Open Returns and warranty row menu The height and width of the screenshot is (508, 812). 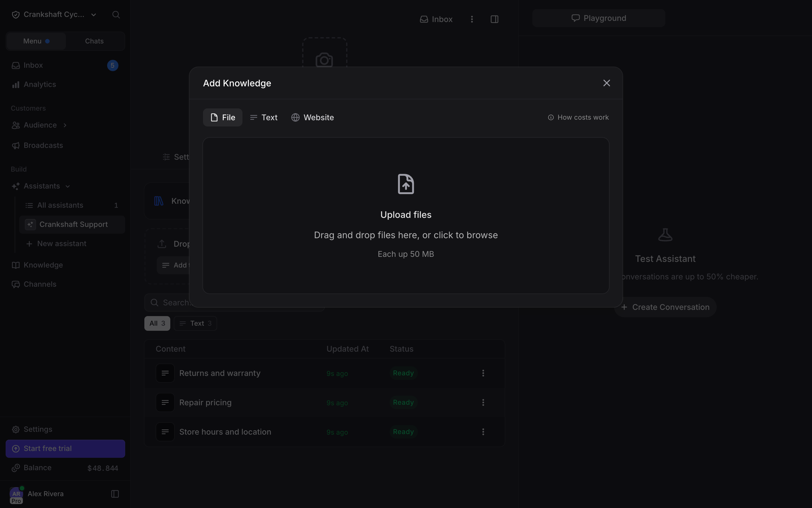click(x=483, y=373)
